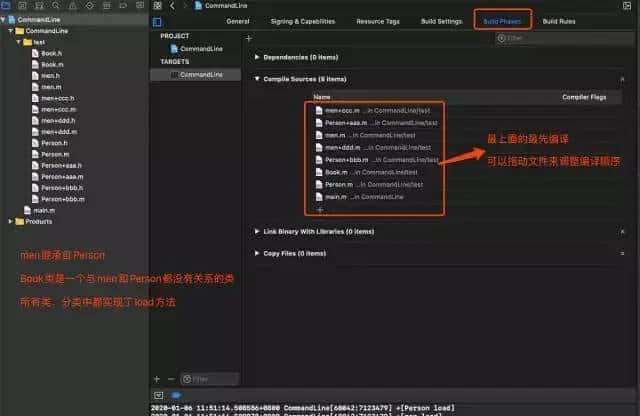640x416 pixels.
Task: Open the Source Control navigator
Action: [x=22, y=5]
